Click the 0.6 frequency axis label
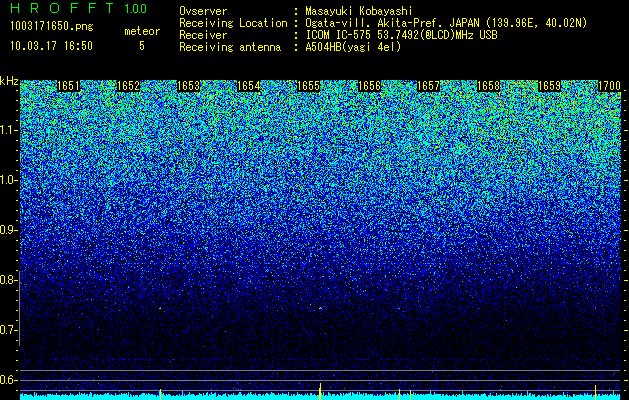The width and height of the screenshot is (629, 400). [8, 380]
